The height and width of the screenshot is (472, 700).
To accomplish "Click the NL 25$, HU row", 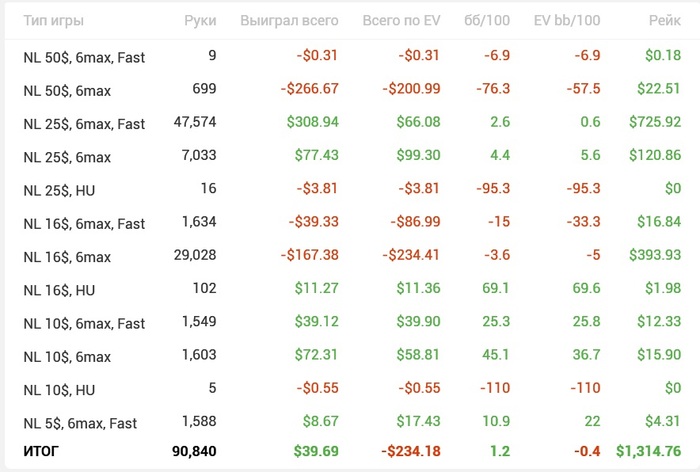I will 60,190.
